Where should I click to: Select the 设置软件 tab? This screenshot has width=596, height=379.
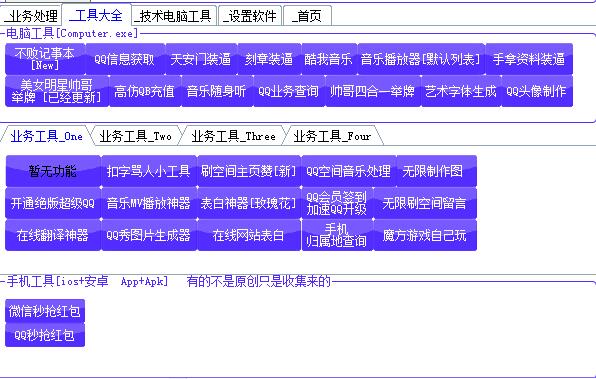coord(250,16)
